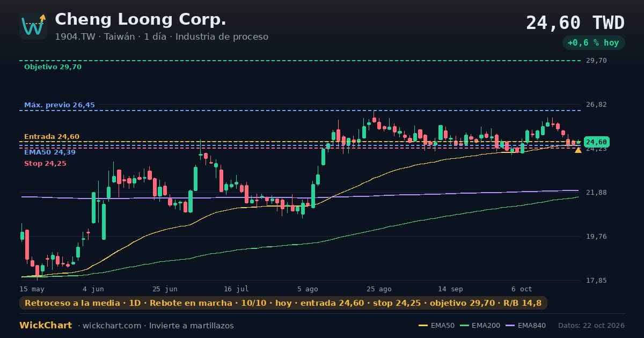
Task: Click the green 24,60 price tag
Action: pos(596,142)
